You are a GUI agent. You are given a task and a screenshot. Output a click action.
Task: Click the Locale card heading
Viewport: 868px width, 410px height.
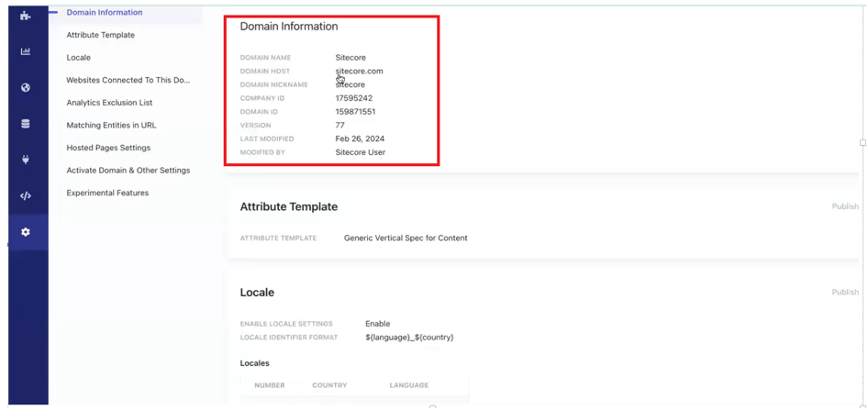point(257,293)
